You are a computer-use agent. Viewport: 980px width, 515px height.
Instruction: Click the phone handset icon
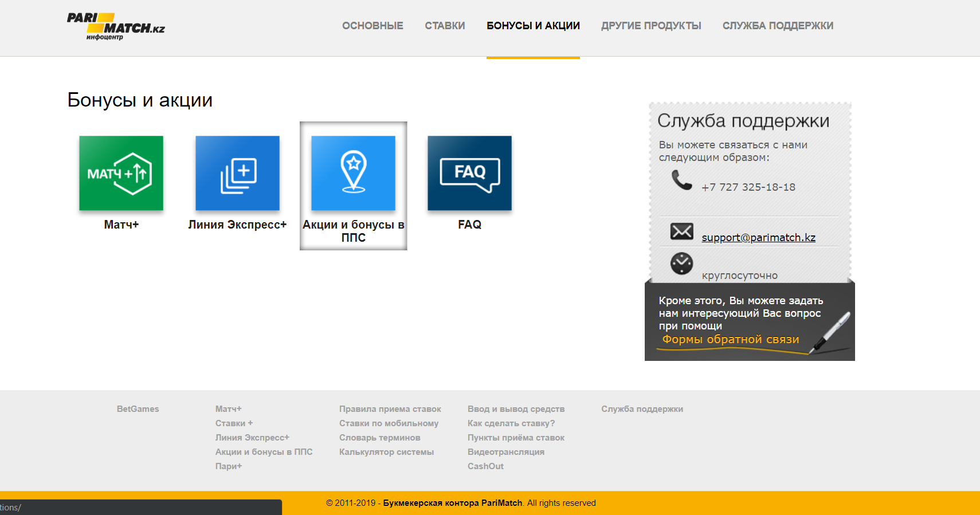[x=681, y=180]
